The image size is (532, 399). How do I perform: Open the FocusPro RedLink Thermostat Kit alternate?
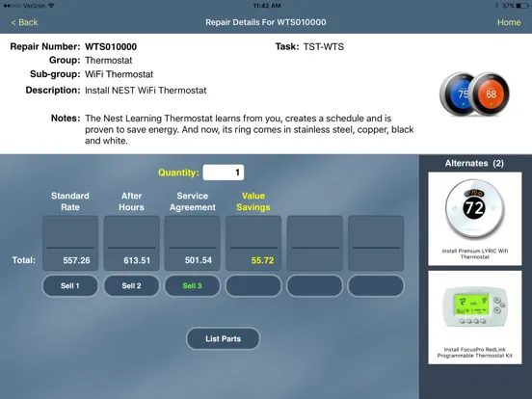[x=475, y=318]
